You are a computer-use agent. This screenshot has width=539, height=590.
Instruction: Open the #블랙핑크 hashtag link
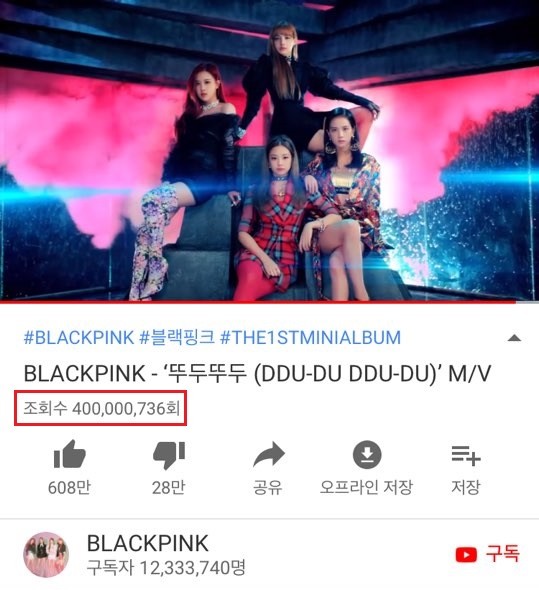coord(177,338)
